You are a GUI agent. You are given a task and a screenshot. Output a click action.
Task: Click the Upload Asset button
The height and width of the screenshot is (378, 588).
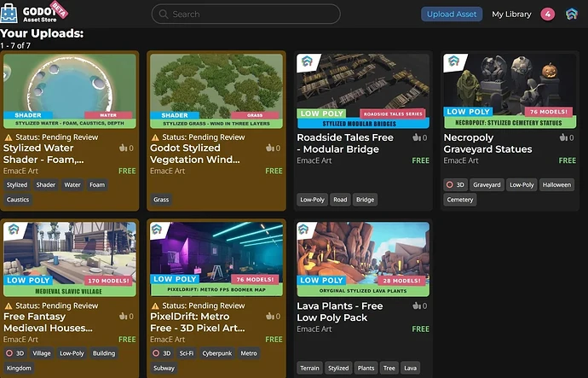click(x=452, y=15)
